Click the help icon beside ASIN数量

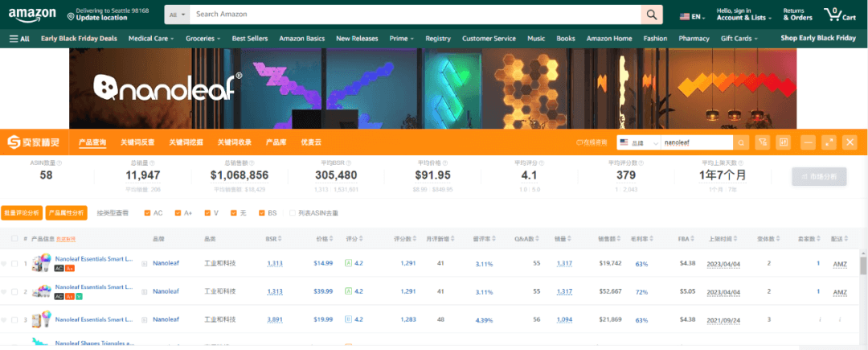[x=59, y=163]
